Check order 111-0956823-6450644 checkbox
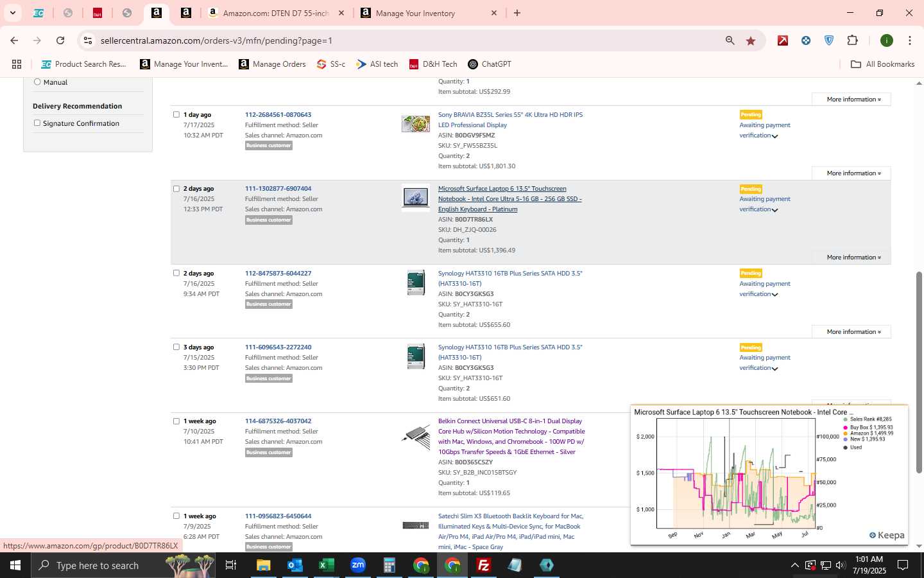The width and height of the screenshot is (924, 578). tap(176, 516)
